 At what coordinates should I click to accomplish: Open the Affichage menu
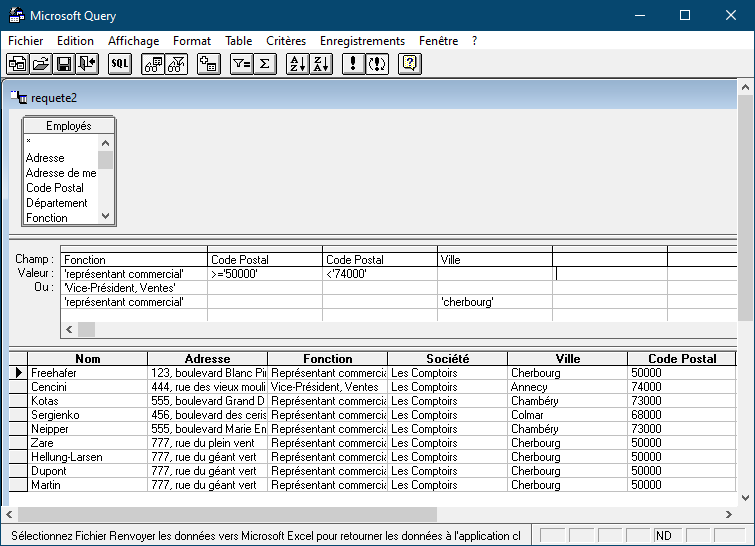[133, 41]
